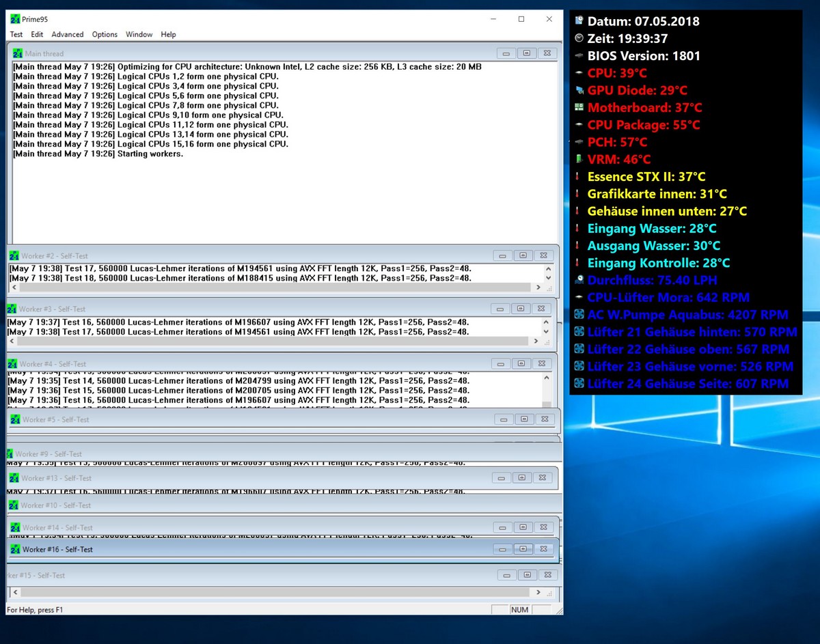Open the Edit menu

(37, 34)
